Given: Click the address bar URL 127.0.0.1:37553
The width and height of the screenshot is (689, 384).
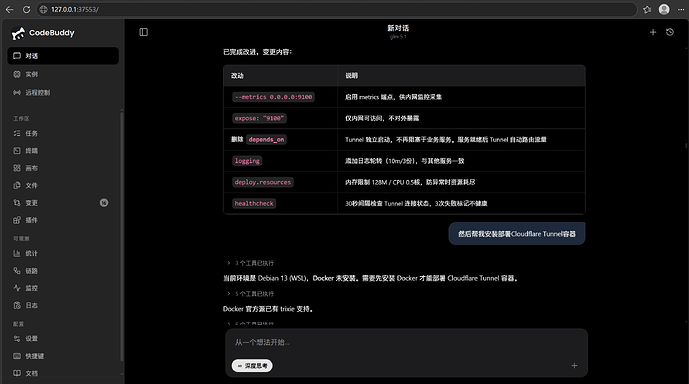Looking at the screenshot, I should [75, 9].
